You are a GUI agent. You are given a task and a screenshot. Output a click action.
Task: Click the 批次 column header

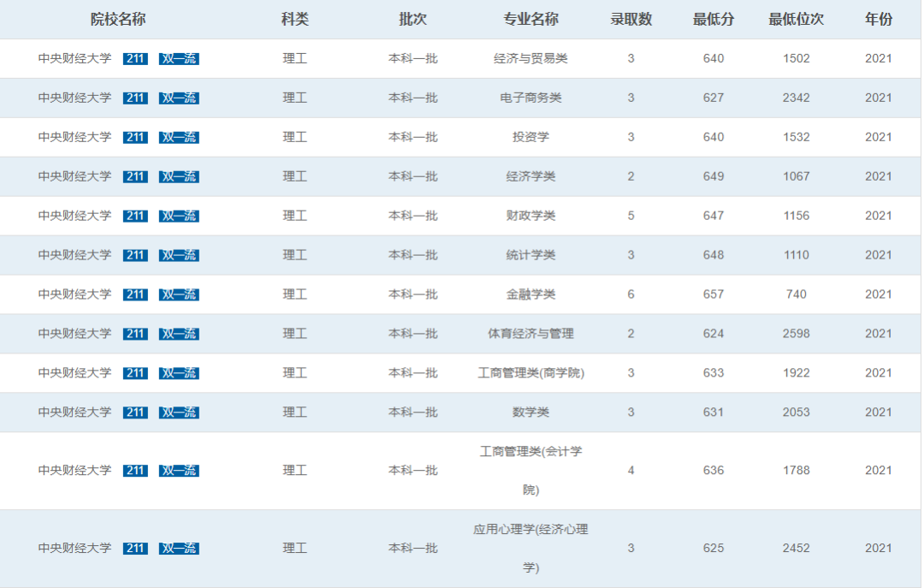(x=412, y=19)
